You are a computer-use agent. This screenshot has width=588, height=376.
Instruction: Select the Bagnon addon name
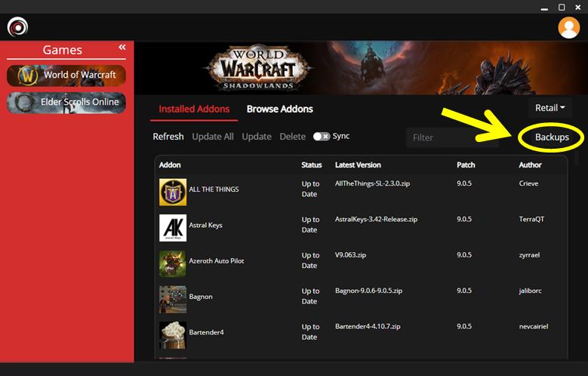click(201, 297)
